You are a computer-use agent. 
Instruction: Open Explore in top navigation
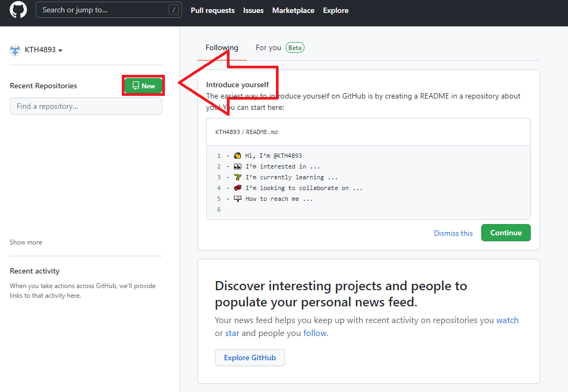point(335,10)
